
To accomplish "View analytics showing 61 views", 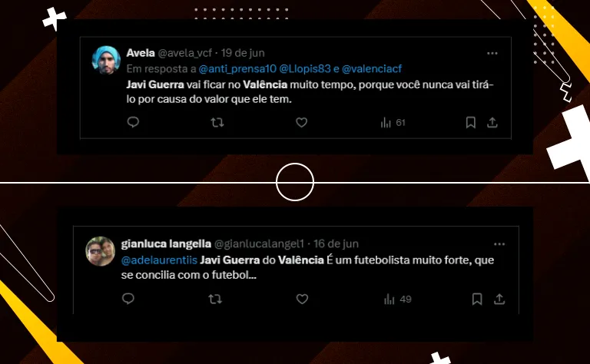I will point(393,123).
